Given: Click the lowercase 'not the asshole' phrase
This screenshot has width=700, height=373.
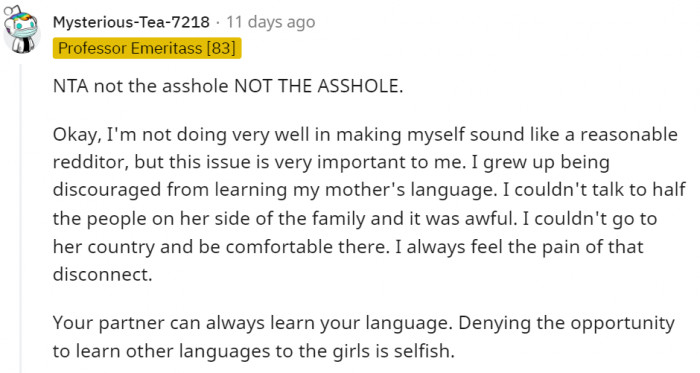Looking at the screenshot, I should [x=161, y=86].
